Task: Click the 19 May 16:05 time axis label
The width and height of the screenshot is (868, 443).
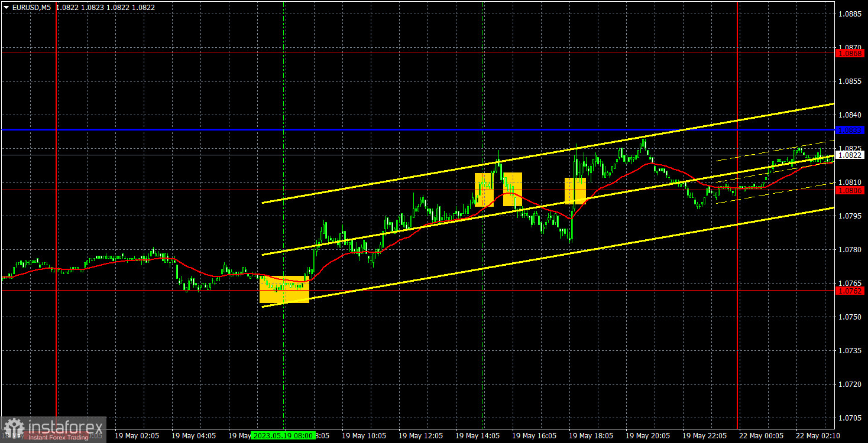Action: (x=533, y=435)
